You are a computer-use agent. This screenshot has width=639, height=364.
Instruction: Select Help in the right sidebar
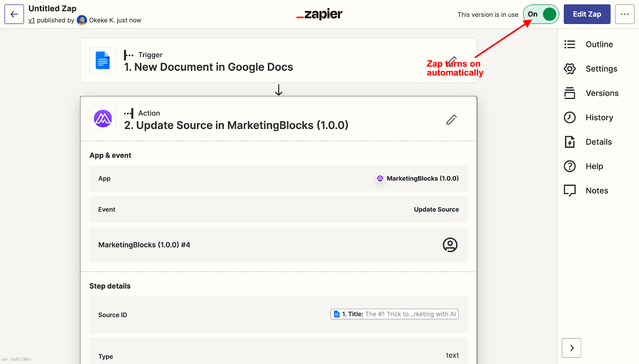(594, 166)
